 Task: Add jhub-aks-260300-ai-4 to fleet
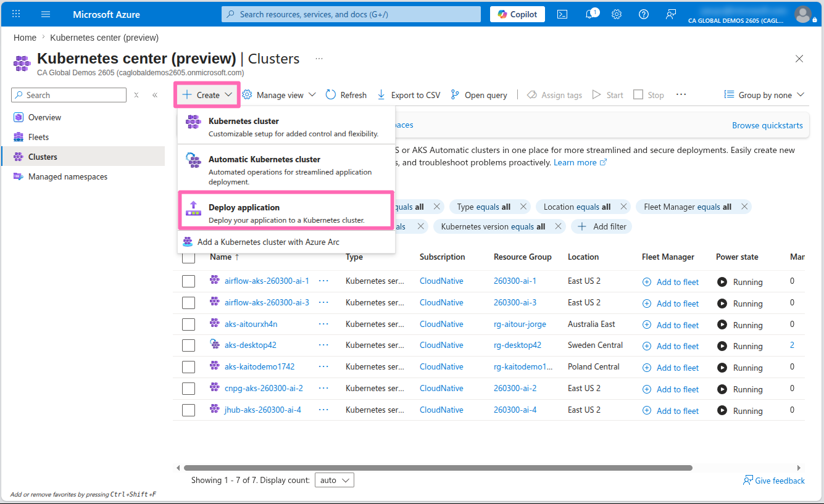tap(671, 411)
